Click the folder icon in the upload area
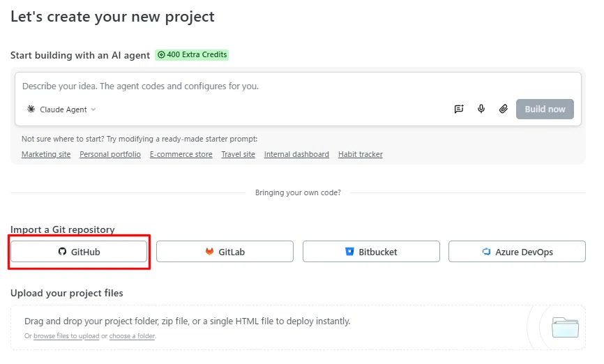Image resolution: width=604 pixels, height=364 pixels. point(565,328)
